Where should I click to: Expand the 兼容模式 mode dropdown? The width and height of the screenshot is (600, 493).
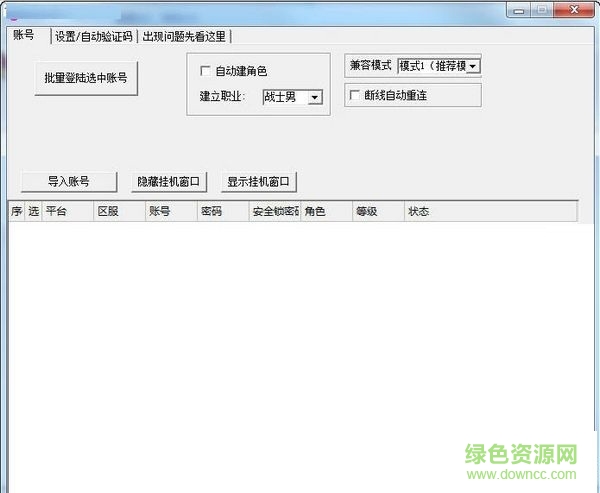pyautogui.click(x=439, y=66)
